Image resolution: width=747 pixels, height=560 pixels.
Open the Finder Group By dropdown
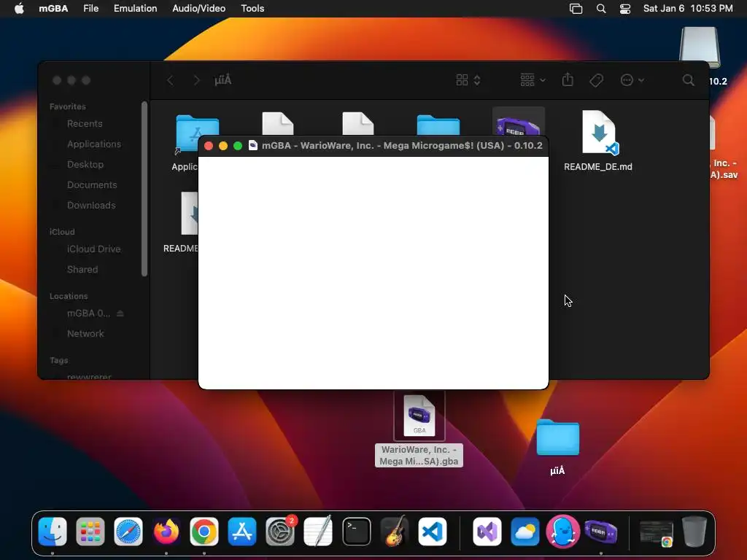(533, 80)
